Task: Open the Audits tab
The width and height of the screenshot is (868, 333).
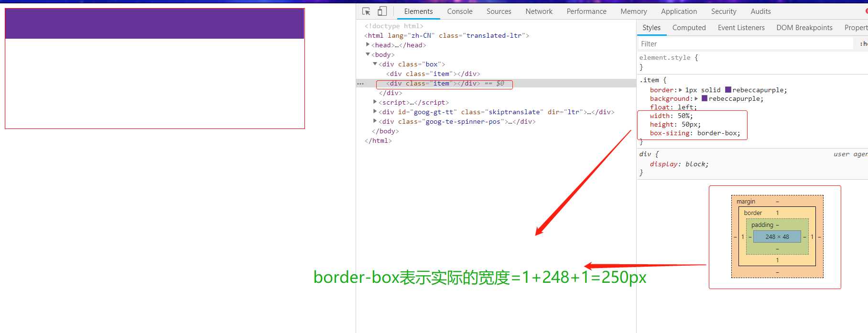Action: (760, 11)
